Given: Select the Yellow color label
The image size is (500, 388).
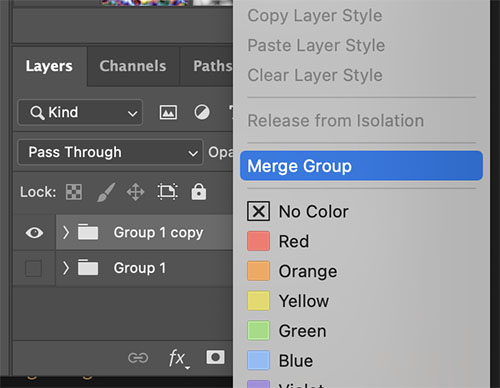Looking at the screenshot, I should click(288, 301).
